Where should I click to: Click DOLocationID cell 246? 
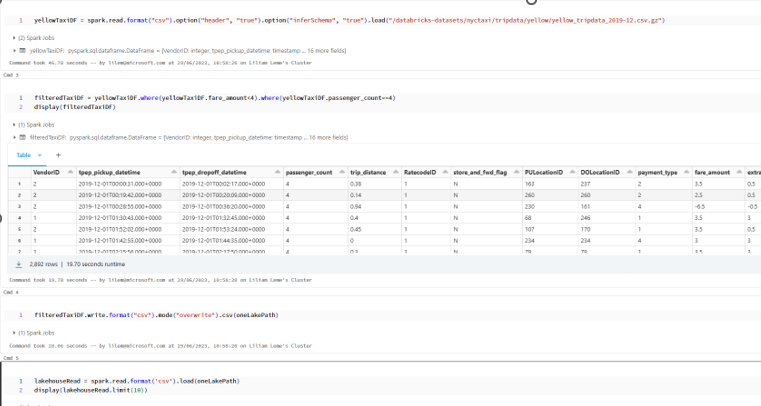tap(585, 218)
